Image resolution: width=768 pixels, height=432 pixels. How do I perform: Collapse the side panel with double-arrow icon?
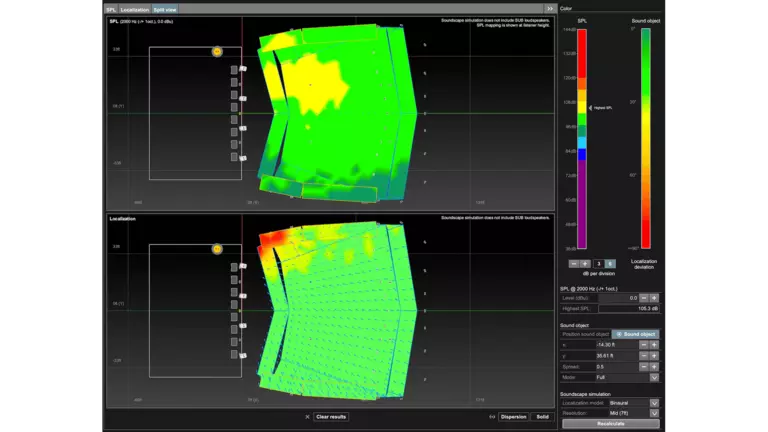point(549,8)
